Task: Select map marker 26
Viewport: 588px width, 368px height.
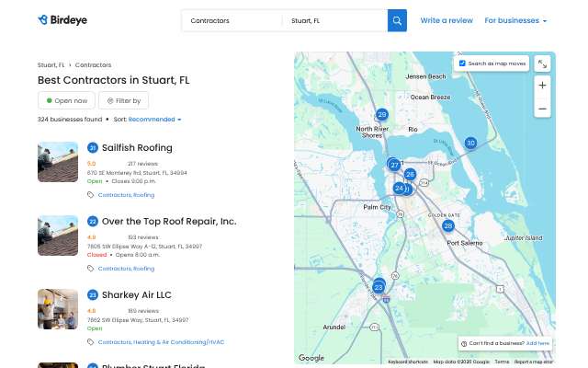Action: click(410, 174)
